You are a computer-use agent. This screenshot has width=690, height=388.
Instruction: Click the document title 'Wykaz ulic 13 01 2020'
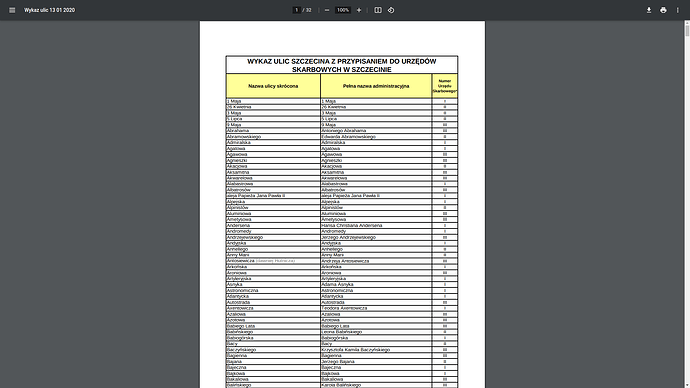pyautogui.click(x=49, y=10)
